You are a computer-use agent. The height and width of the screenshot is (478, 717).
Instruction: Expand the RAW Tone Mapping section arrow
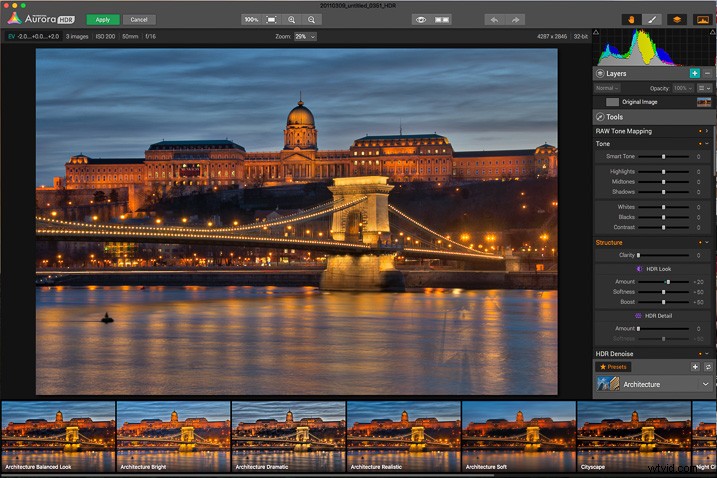(707, 131)
